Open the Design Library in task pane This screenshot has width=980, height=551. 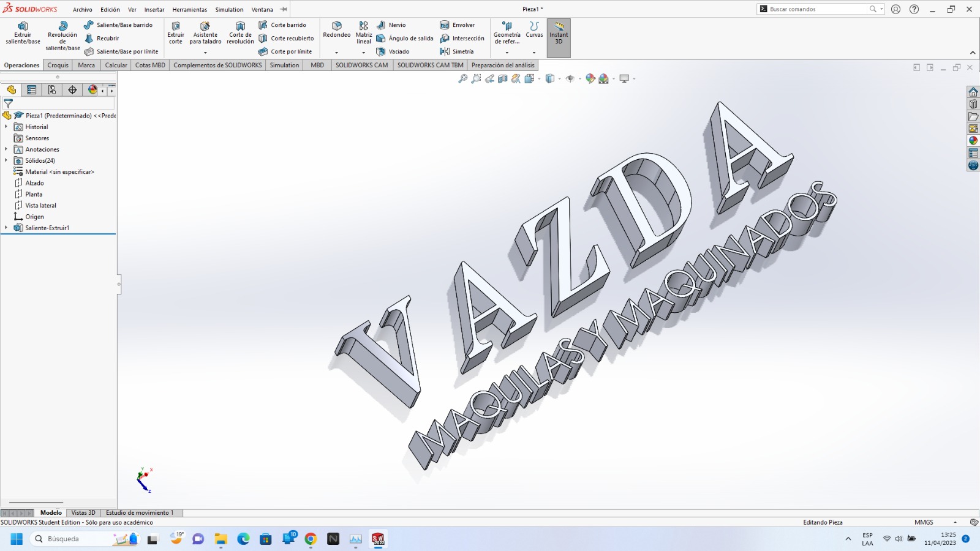point(973,104)
